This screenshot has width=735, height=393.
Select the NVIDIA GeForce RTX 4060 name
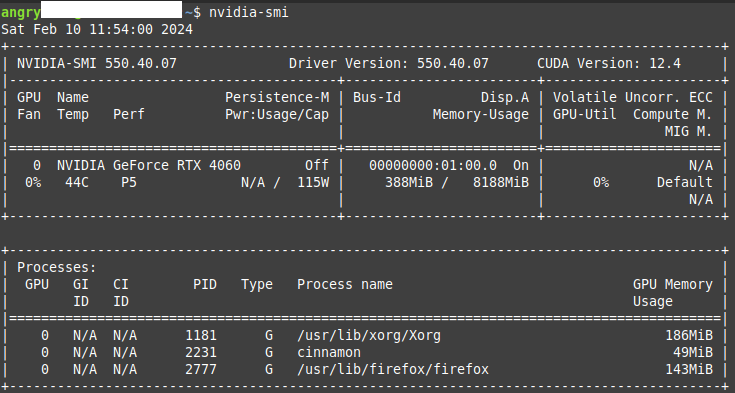pos(149,165)
